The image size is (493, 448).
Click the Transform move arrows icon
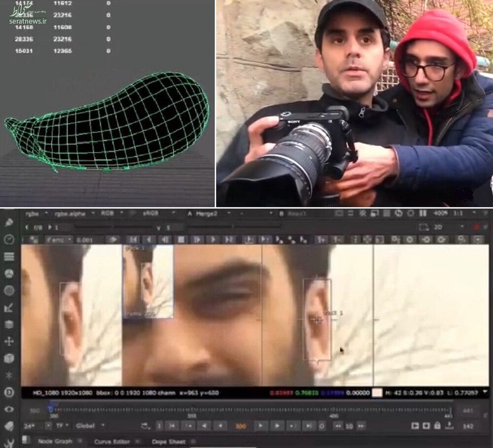pos(9,341)
